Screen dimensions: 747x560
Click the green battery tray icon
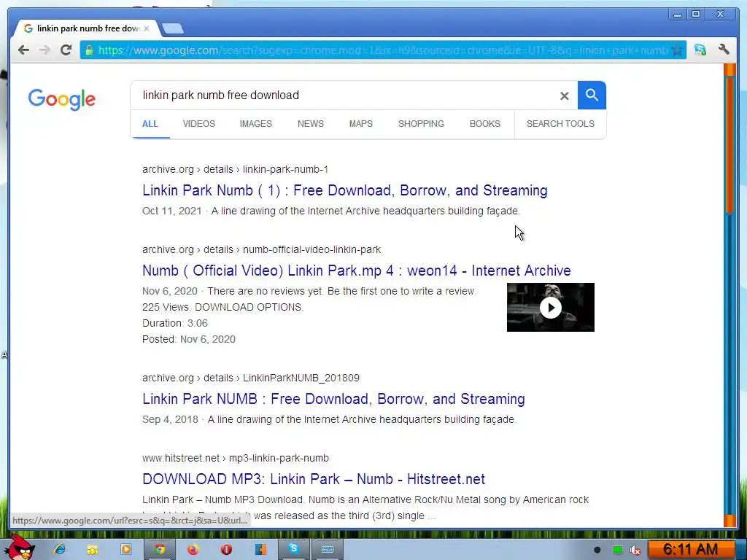(617, 550)
